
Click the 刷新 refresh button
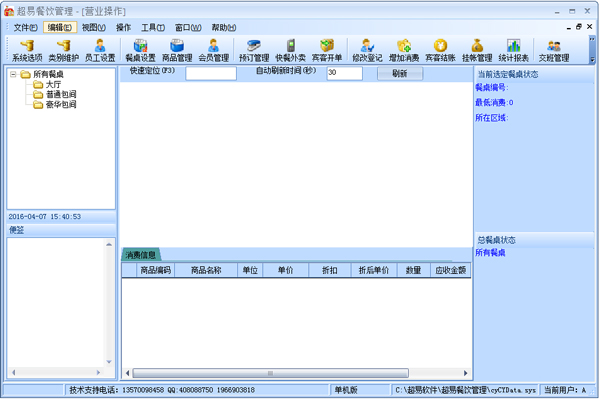[400, 73]
